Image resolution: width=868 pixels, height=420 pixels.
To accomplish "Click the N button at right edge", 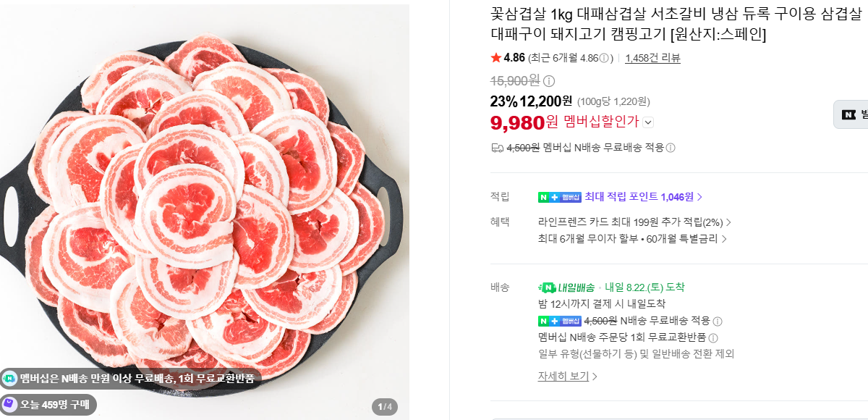I will (x=851, y=114).
